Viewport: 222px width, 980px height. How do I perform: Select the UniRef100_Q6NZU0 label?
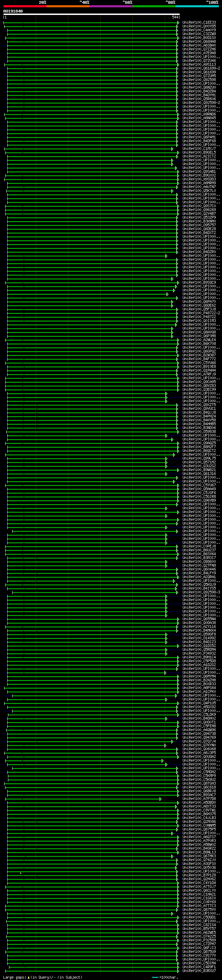(x=199, y=88)
